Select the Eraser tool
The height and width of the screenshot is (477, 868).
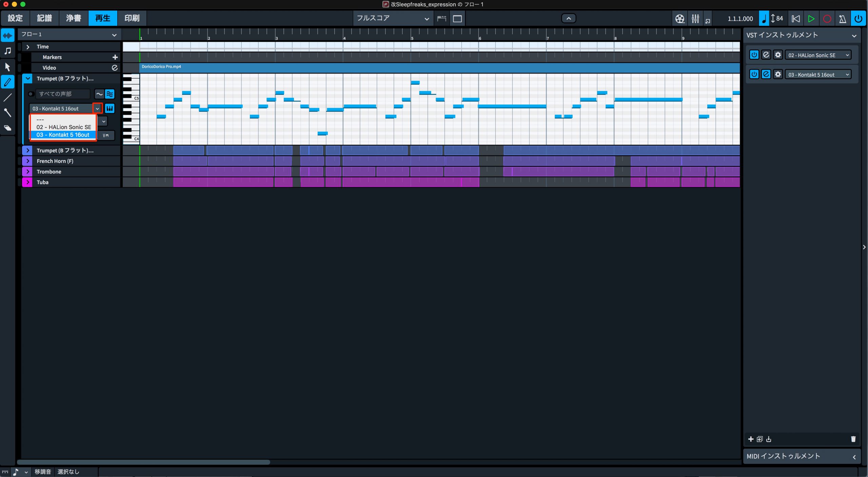(7, 128)
